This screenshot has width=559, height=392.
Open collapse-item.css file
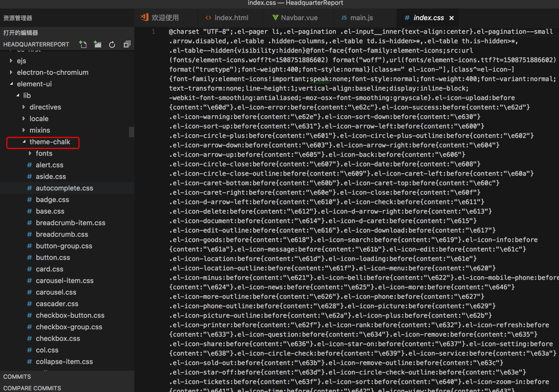tap(64, 361)
